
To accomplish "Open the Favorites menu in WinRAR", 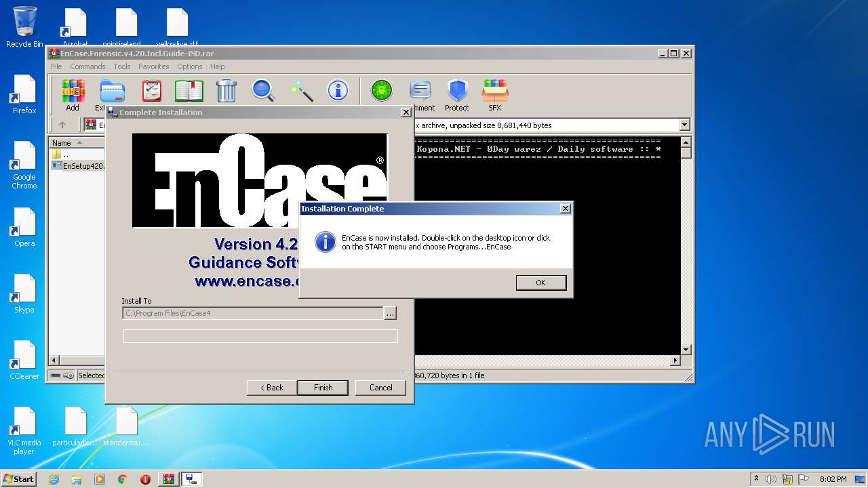I will [x=154, y=66].
